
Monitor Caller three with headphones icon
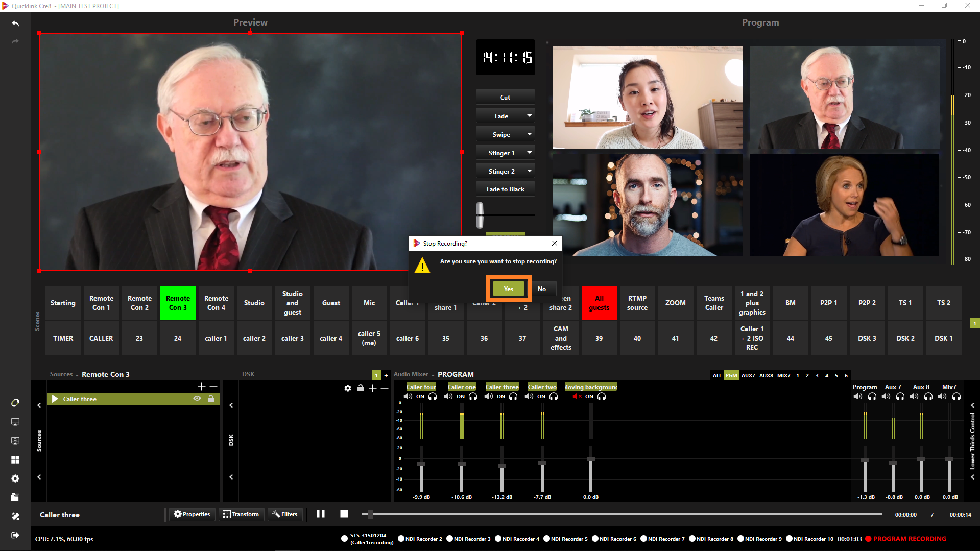513,396
